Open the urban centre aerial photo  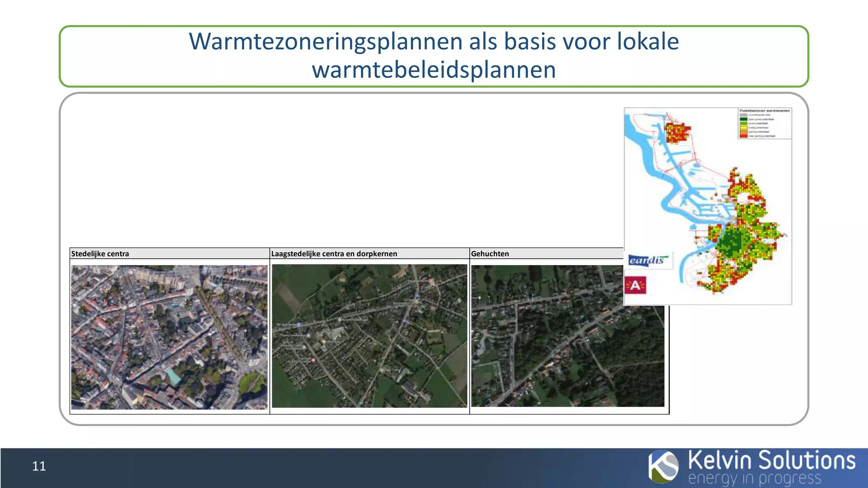(x=170, y=337)
